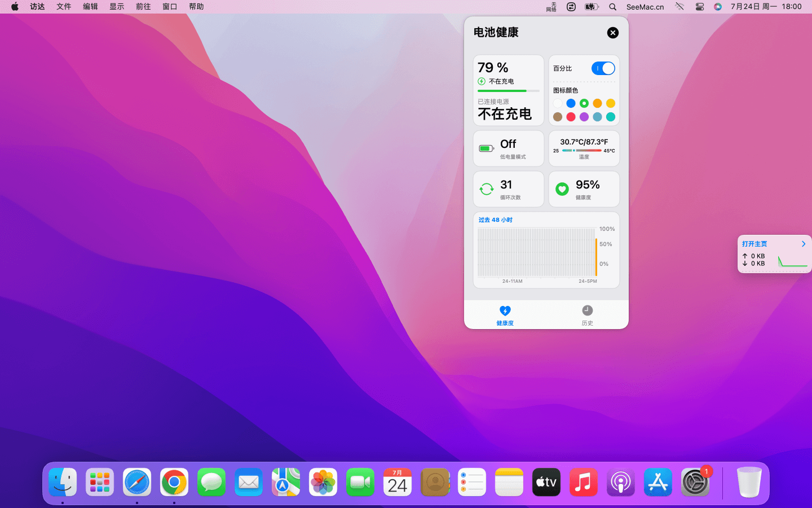Click the battery icon in menu bar
Image resolution: width=812 pixels, height=508 pixels.
point(591,7)
